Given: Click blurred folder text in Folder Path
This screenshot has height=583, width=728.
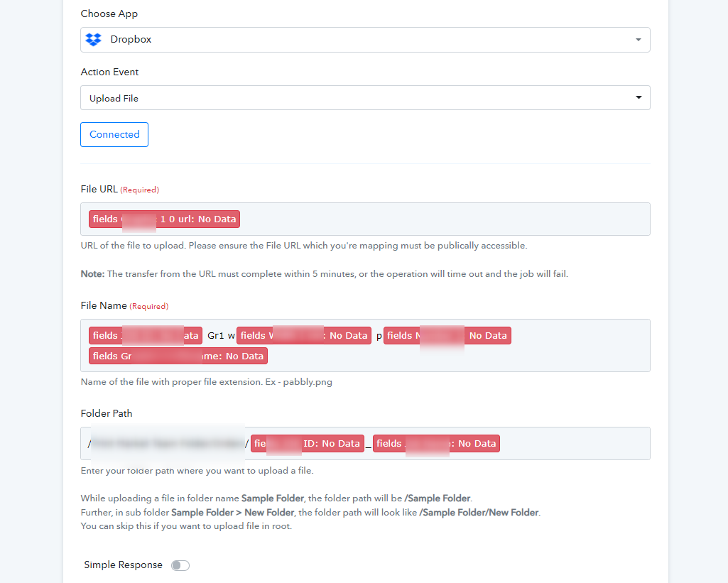Looking at the screenshot, I should point(168,443).
